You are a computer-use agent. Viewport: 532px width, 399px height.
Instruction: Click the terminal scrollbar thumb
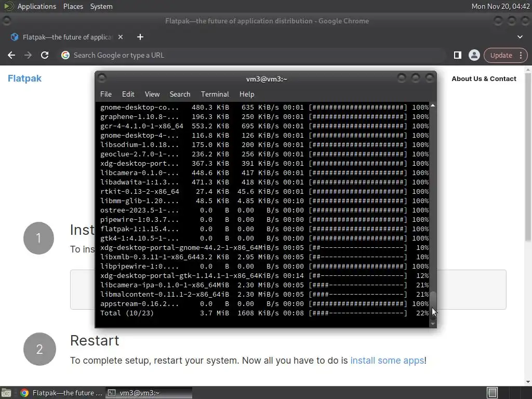tap(433, 300)
